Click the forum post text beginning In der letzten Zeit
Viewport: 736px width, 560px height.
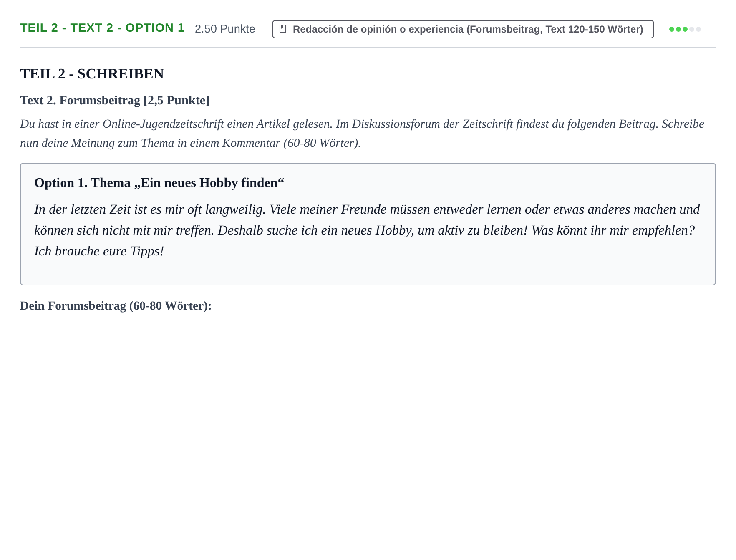367,230
